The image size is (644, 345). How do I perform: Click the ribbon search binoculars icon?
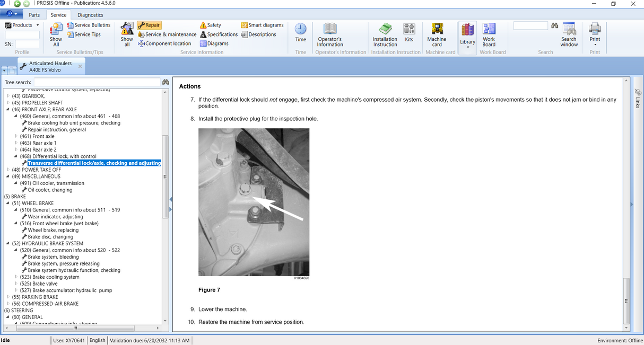click(555, 25)
